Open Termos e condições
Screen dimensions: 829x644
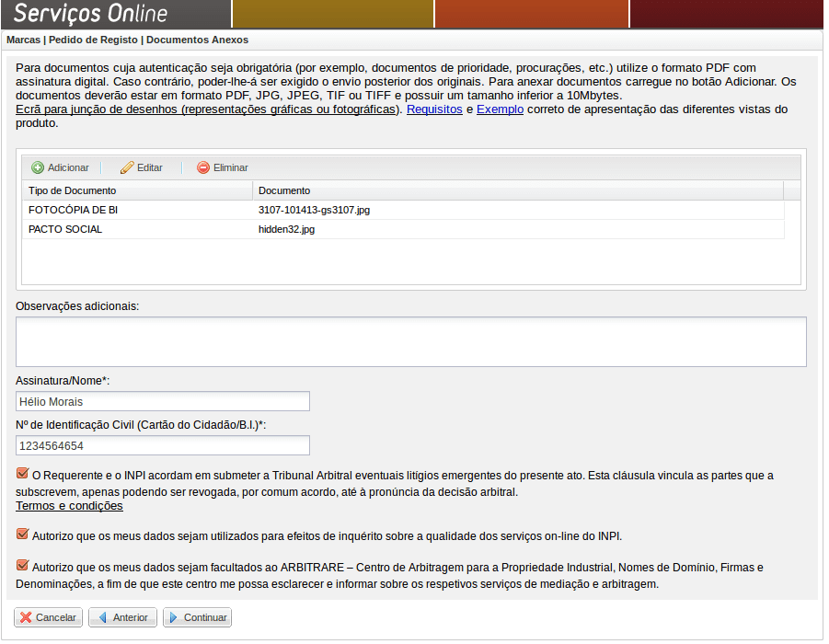click(69, 505)
